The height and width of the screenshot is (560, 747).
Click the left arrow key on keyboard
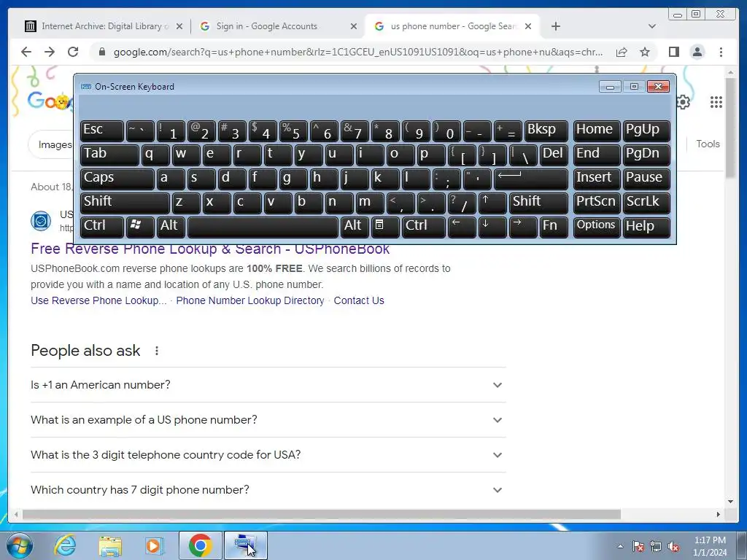point(461,227)
